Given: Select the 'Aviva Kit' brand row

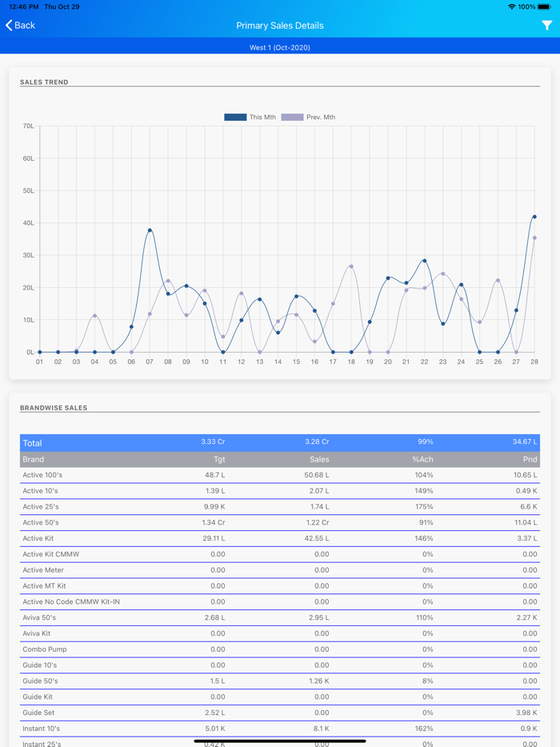Looking at the screenshot, I should (280, 633).
